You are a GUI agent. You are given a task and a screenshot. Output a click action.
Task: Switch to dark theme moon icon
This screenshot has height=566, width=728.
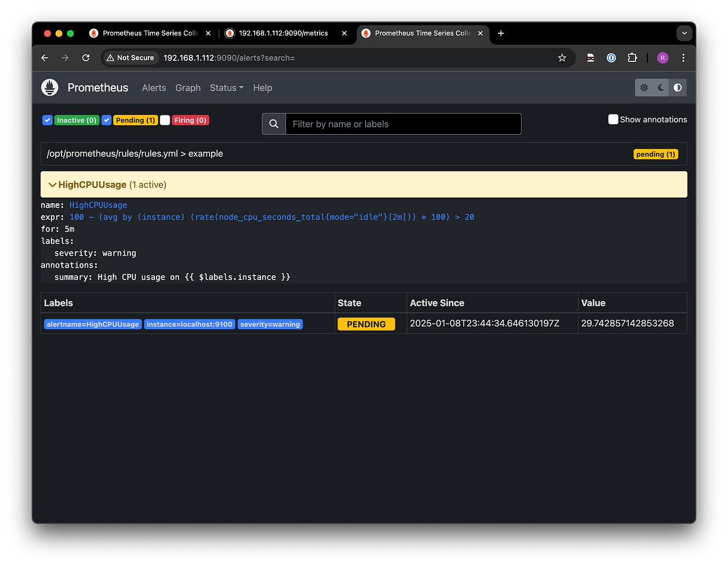pos(661,88)
